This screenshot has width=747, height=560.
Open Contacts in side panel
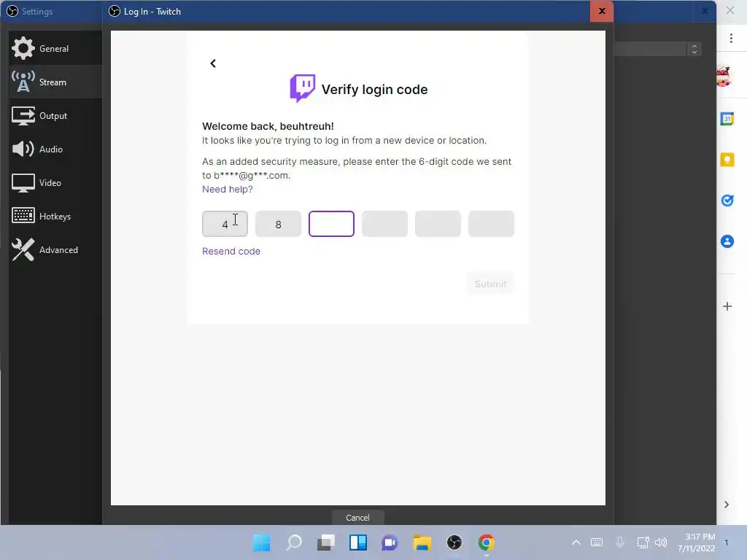[x=727, y=241]
